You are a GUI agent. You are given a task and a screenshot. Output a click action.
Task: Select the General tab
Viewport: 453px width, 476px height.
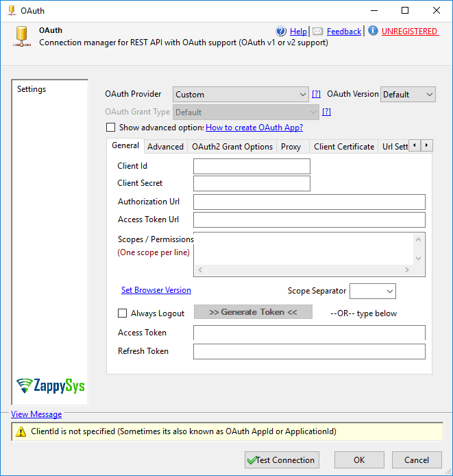point(125,145)
